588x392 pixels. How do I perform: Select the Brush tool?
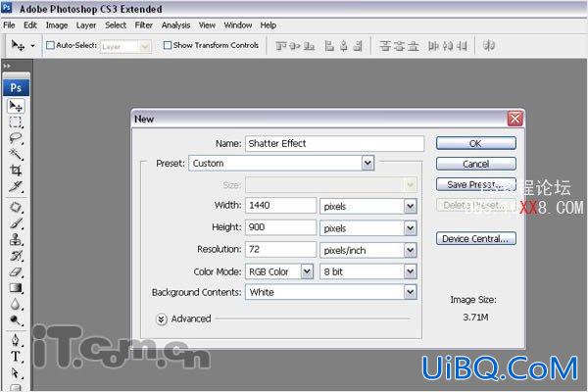tap(16, 223)
